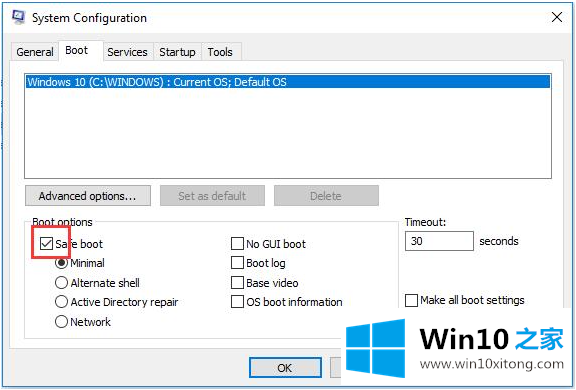Check Make all boot settings checkbox
The image size is (576, 390).
point(411,300)
